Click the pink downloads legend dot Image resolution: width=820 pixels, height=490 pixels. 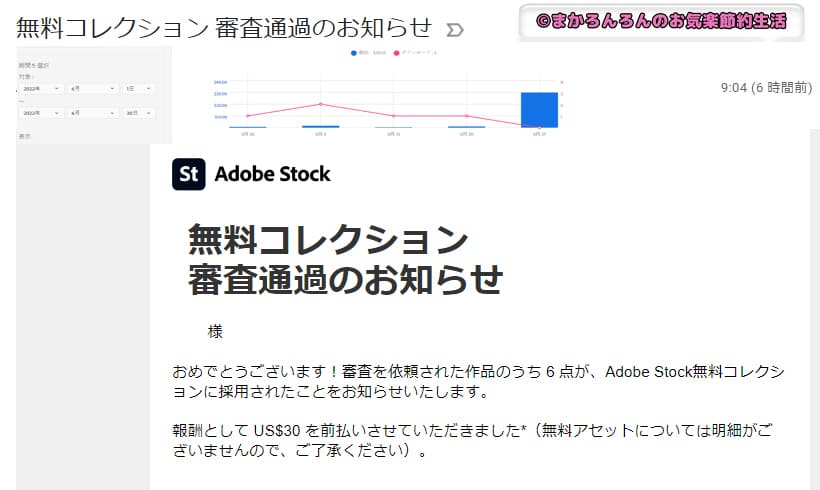pyautogui.click(x=396, y=53)
